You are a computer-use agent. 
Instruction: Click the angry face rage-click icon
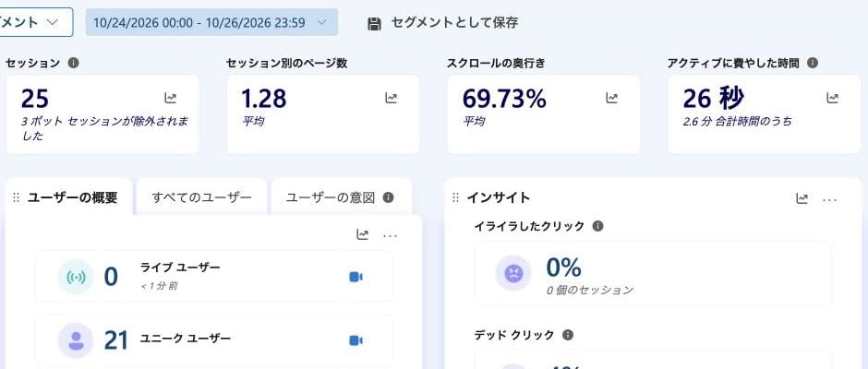[513, 273]
